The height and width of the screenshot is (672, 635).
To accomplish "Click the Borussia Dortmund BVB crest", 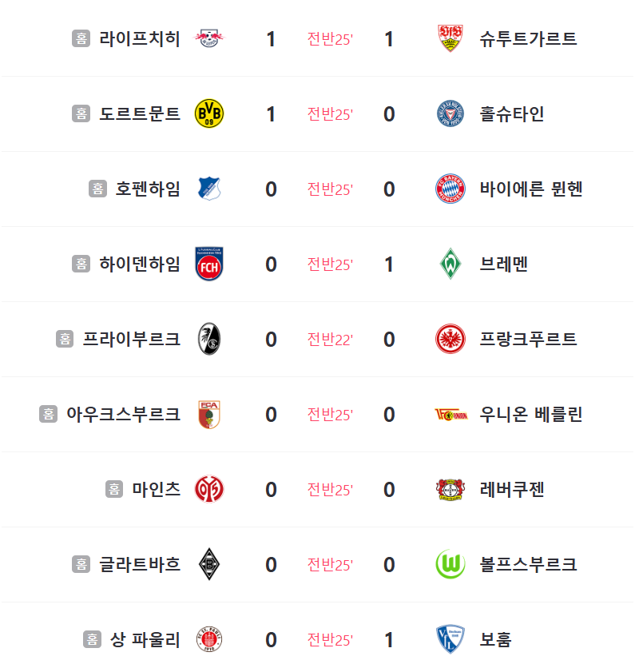I will [209, 113].
